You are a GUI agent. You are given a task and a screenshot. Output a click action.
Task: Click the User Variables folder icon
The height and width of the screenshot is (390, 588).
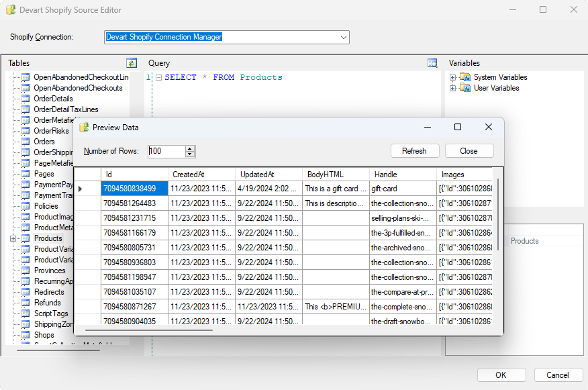[466, 88]
